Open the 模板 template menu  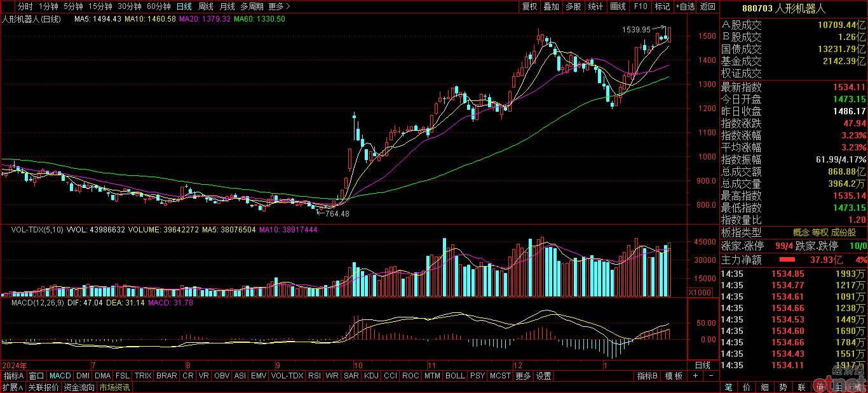pos(674,376)
